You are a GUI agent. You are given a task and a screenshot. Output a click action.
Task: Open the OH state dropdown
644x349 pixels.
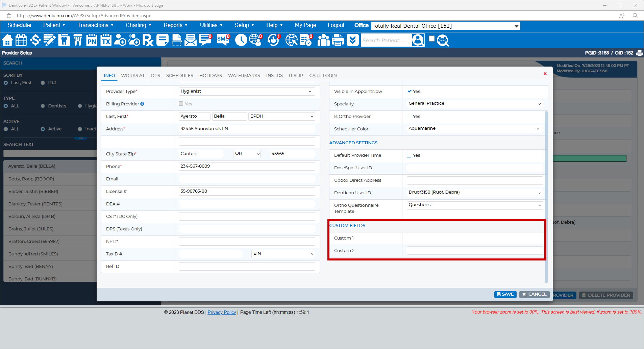click(247, 154)
